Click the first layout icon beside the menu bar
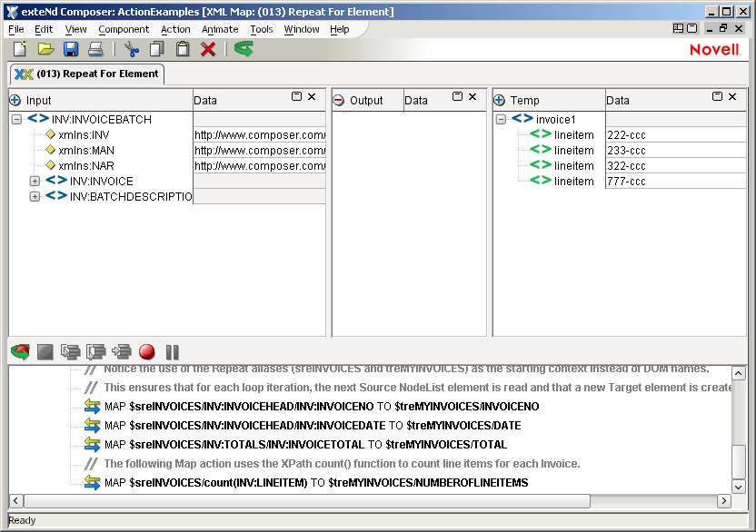Image resolution: width=756 pixels, height=532 pixels. coord(678,28)
